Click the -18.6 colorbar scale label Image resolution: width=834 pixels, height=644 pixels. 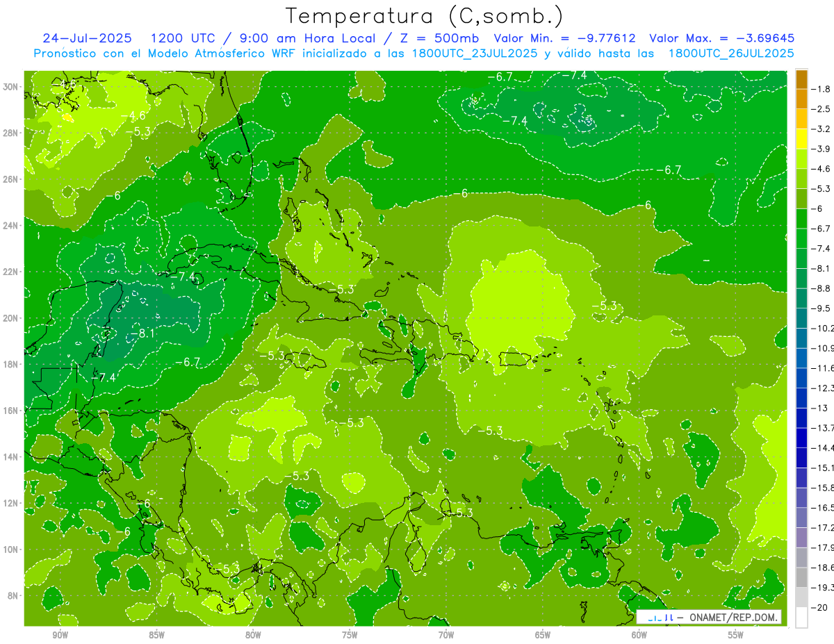[822, 568]
